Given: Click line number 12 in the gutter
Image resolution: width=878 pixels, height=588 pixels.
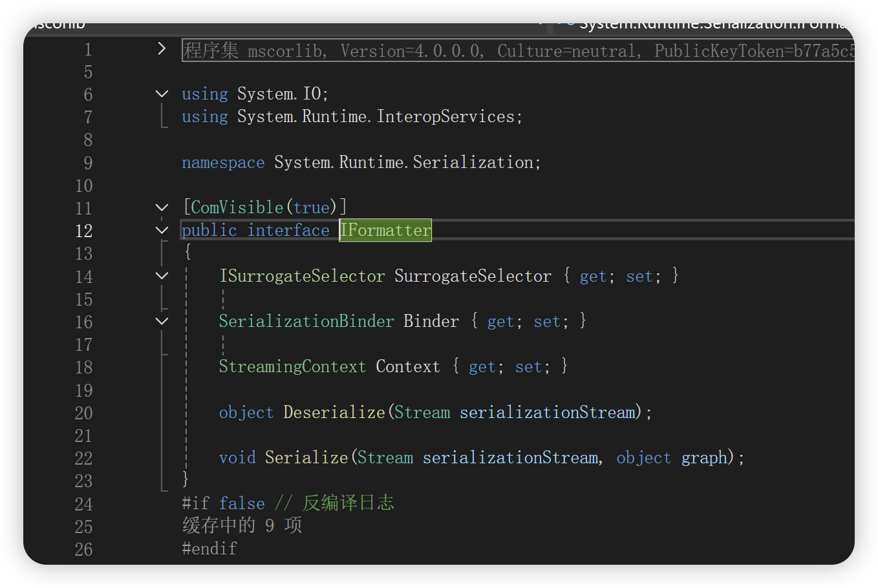Looking at the screenshot, I should (x=84, y=231).
